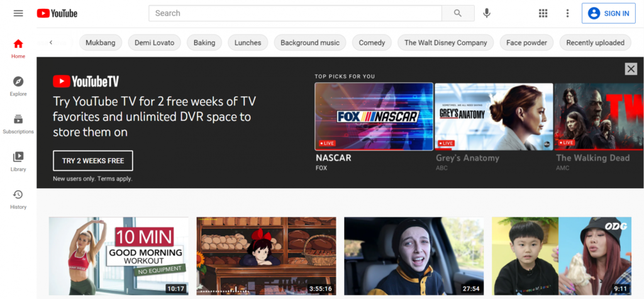Viewport: 644px width, 299px height.
Task: Open Library in the sidebar
Action: pos(18,161)
